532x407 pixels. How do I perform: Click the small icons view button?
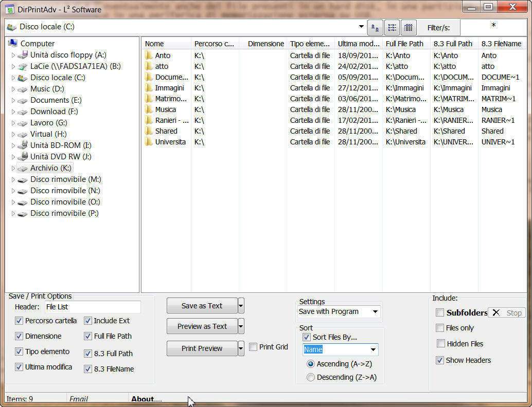tap(375, 27)
